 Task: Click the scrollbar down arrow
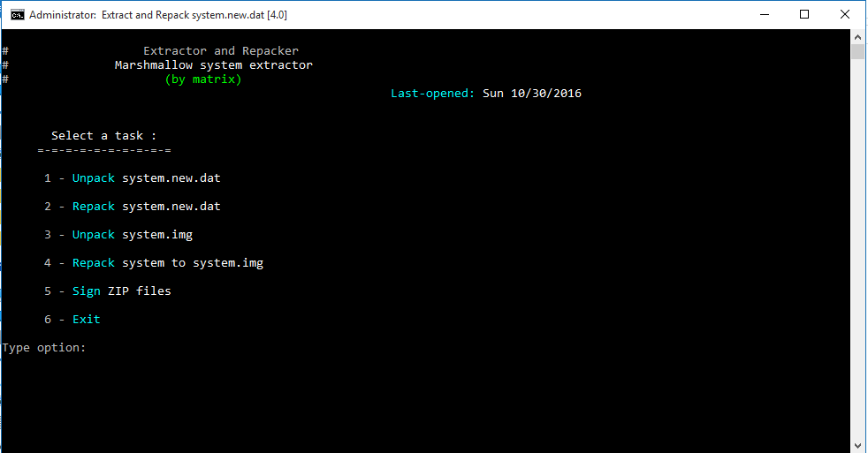coord(858,445)
